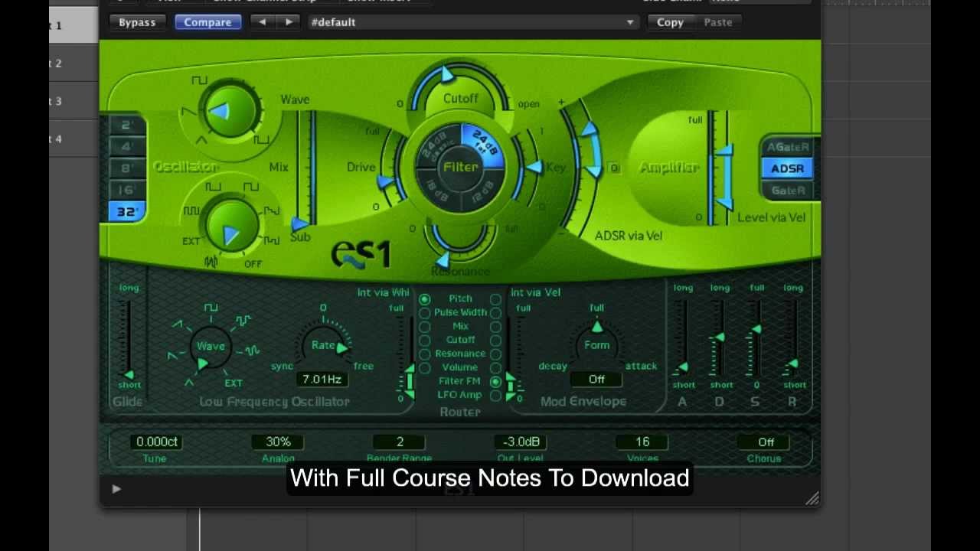Select the 8' octave button
This screenshot has width=980, height=551.
pos(126,168)
